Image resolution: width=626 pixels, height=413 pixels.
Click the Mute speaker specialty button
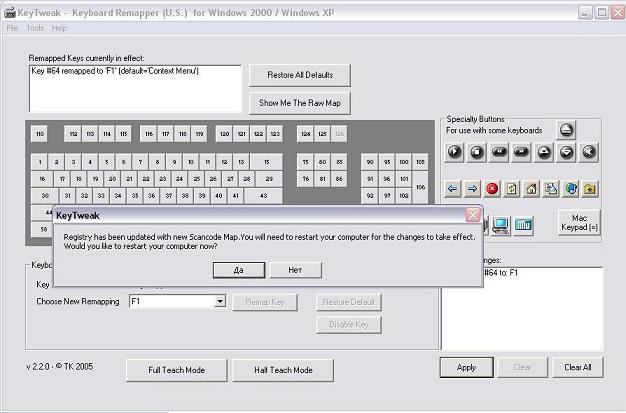[588, 152]
